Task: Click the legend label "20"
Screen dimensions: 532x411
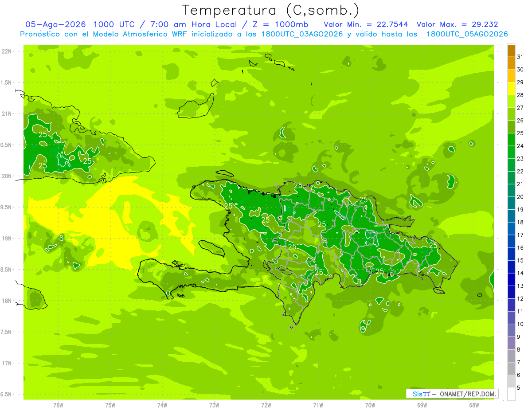Action: point(520,197)
